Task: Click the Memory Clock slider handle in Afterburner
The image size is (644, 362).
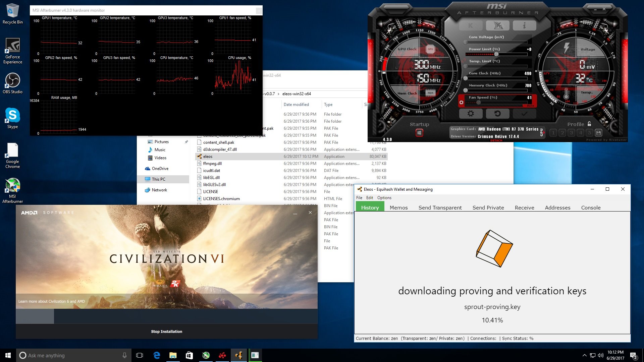Action: (466, 90)
